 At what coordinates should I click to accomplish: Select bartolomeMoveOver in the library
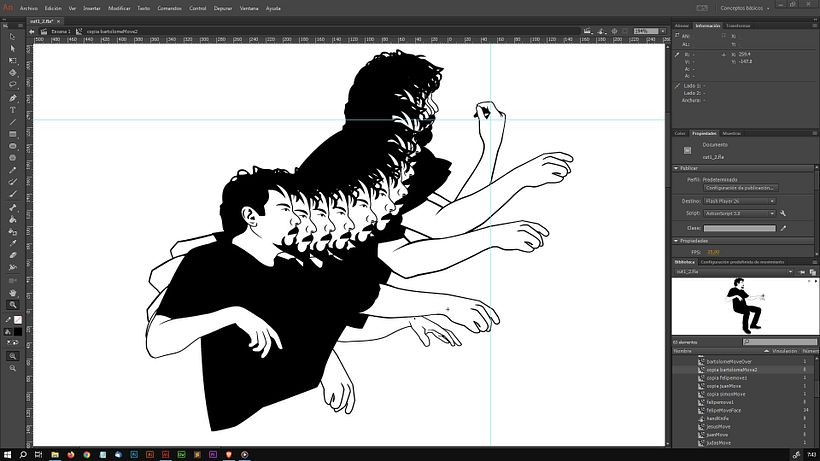[729, 362]
